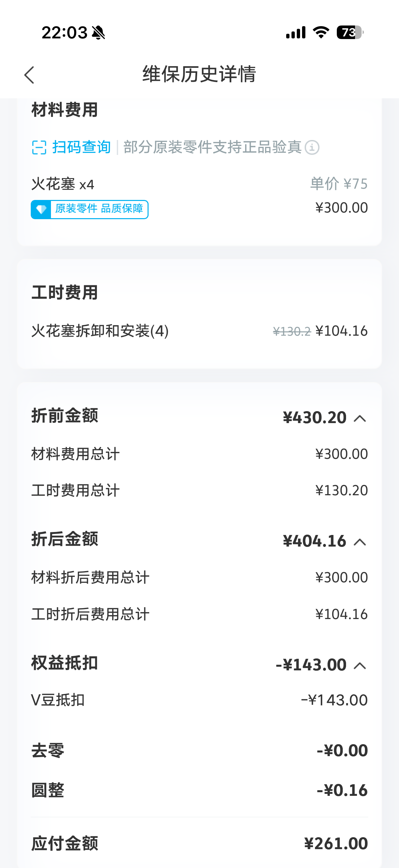This screenshot has height=868, width=399.
Task: Tap the diamond genuine parts badge icon
Action: click(41, 209)
